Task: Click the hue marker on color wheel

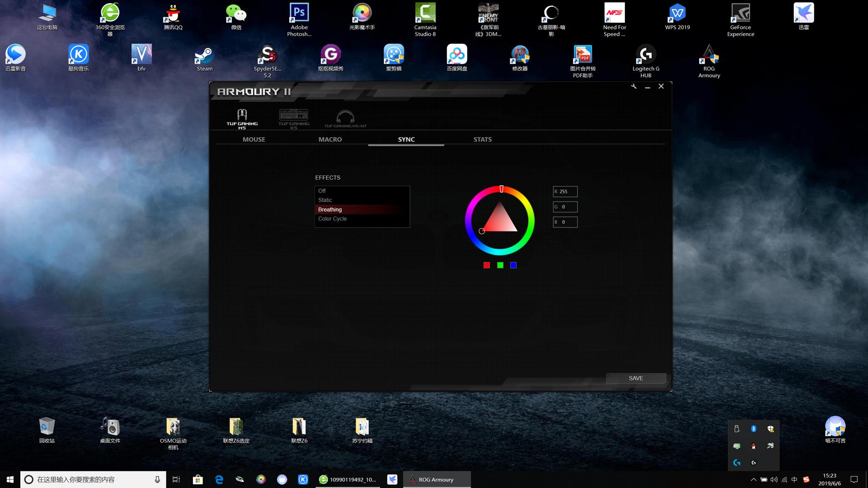Action: 502,189
